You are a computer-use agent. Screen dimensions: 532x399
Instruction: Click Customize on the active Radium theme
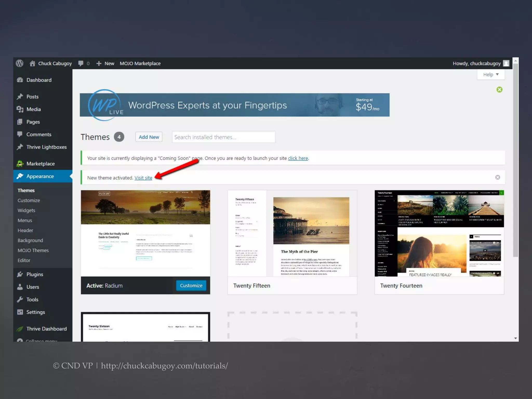pyautogui.click(x=191, y=285)
